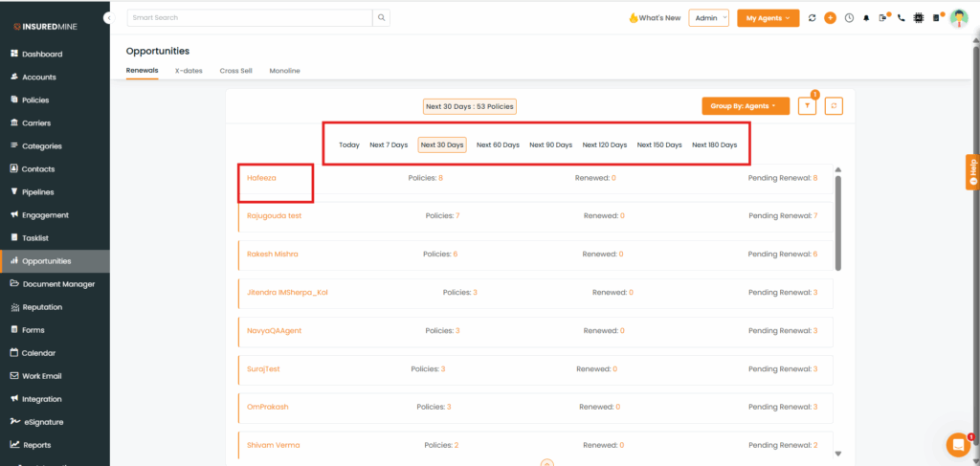Expand the Admin role dropdown
Screen dimensions: 980x466
point(708,18)
